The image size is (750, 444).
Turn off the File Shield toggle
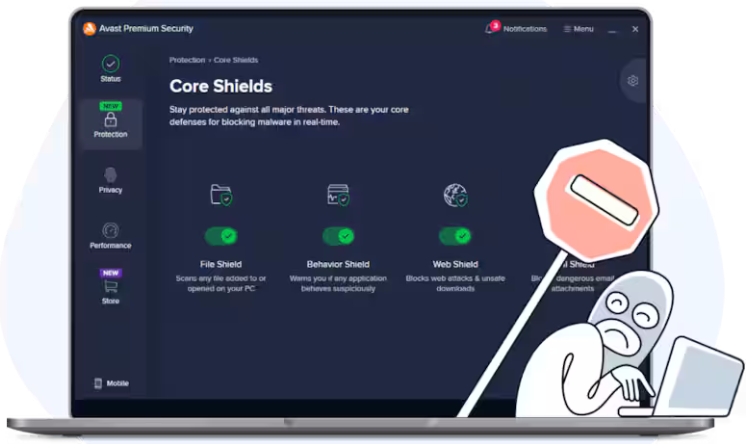point(221,236)
